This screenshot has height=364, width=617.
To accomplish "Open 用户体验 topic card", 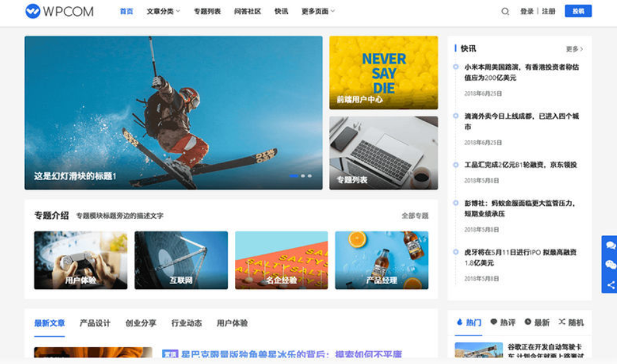I will click(81, 260).
